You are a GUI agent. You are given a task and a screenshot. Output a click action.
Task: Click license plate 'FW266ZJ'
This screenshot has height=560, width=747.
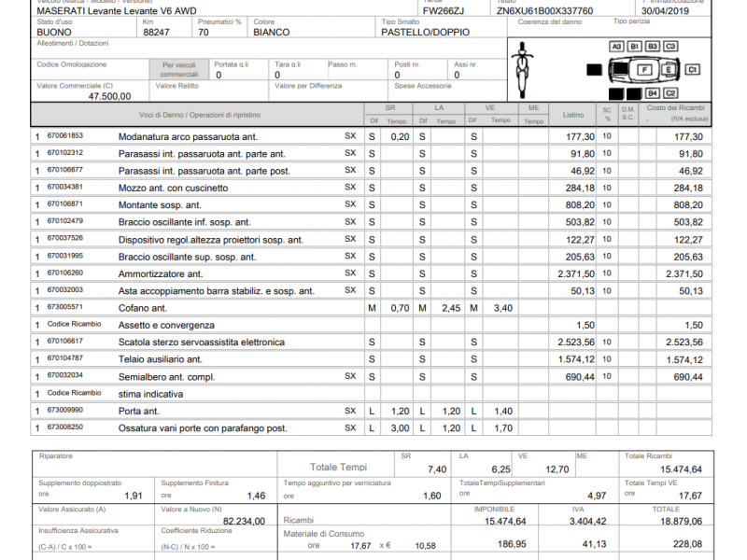click(x=444, y=11)
